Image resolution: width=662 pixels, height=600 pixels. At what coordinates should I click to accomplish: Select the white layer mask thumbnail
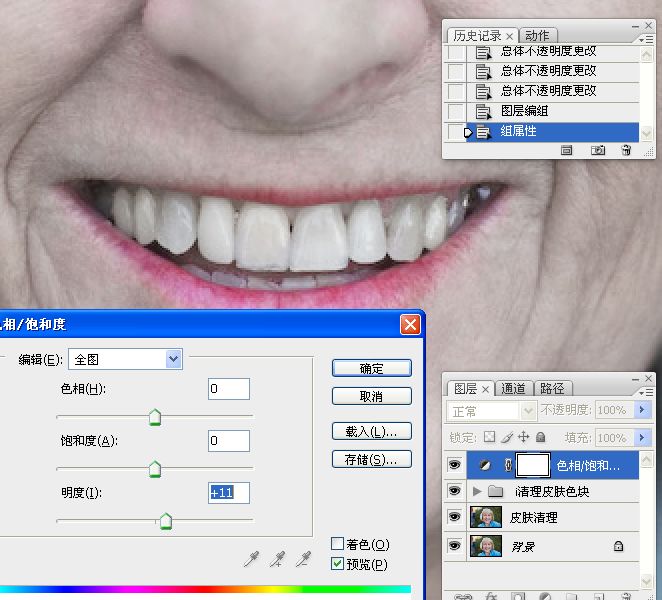[x=533, y=465]
